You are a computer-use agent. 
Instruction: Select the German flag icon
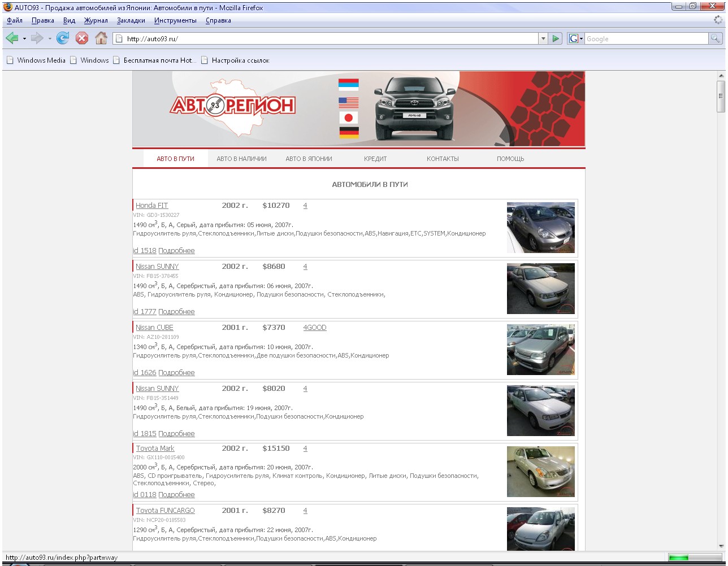click(x=349, y=132)
